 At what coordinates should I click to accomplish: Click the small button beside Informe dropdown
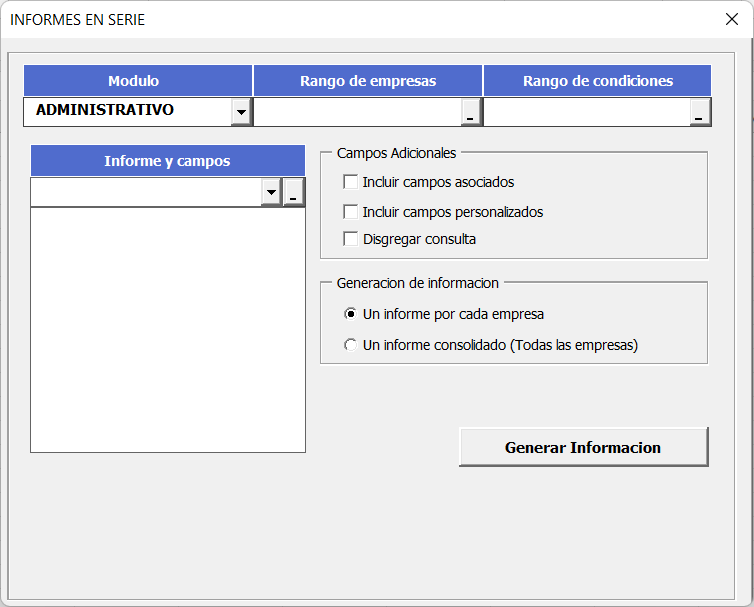(293, 193)
